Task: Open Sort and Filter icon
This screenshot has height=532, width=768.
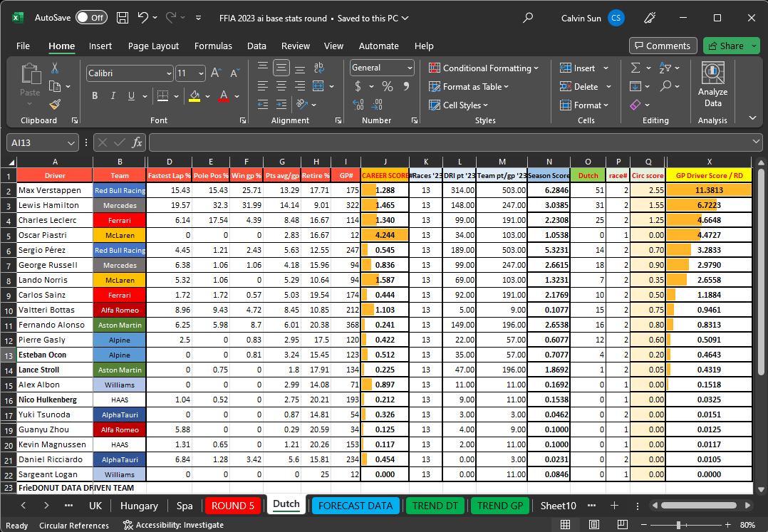Action: click(665, 68)
